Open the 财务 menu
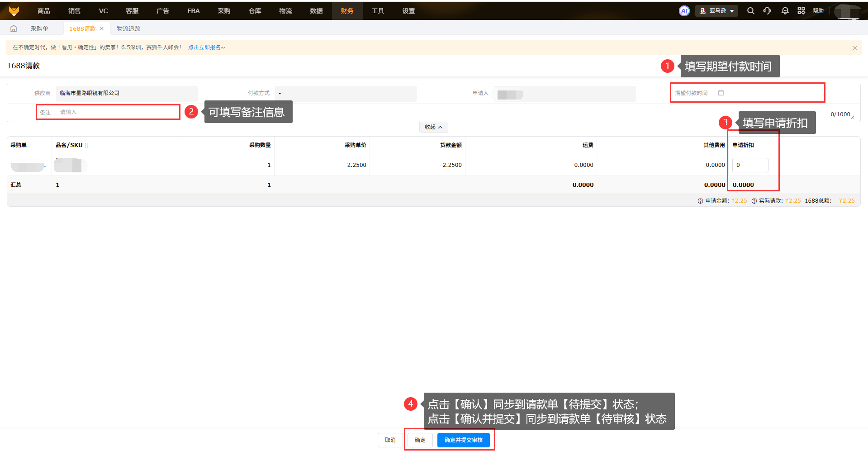Image resolution: width=868 pixels, height=451 pixels. [347, 11]
